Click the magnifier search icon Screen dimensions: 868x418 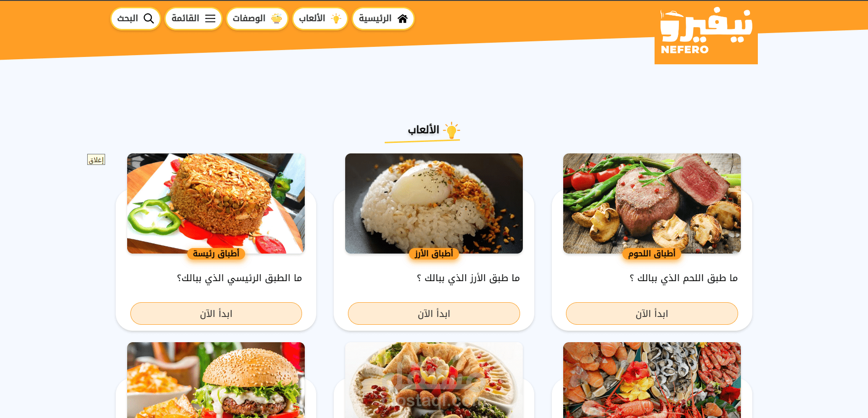point(149,18)
